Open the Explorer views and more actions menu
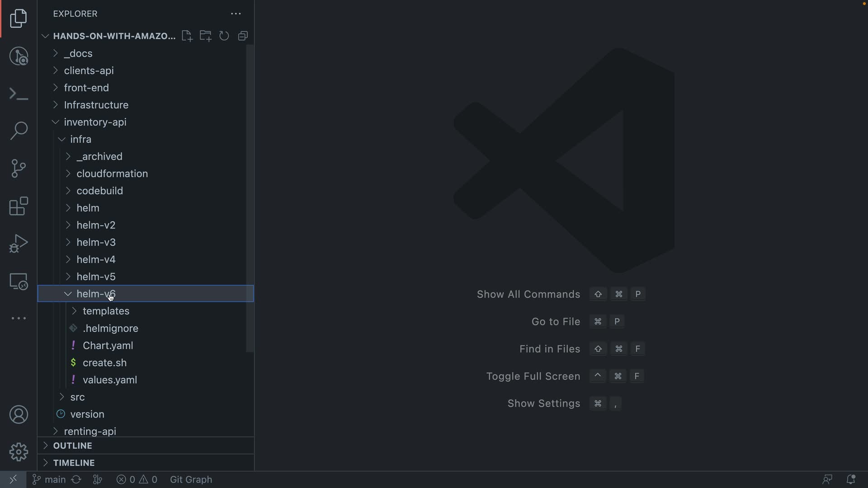The image size is (868, 488). tap(236, 14)
